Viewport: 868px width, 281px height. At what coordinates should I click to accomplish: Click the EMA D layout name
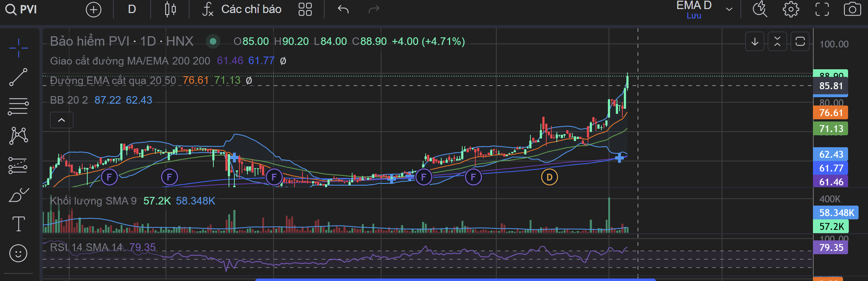tap(694, 5)
